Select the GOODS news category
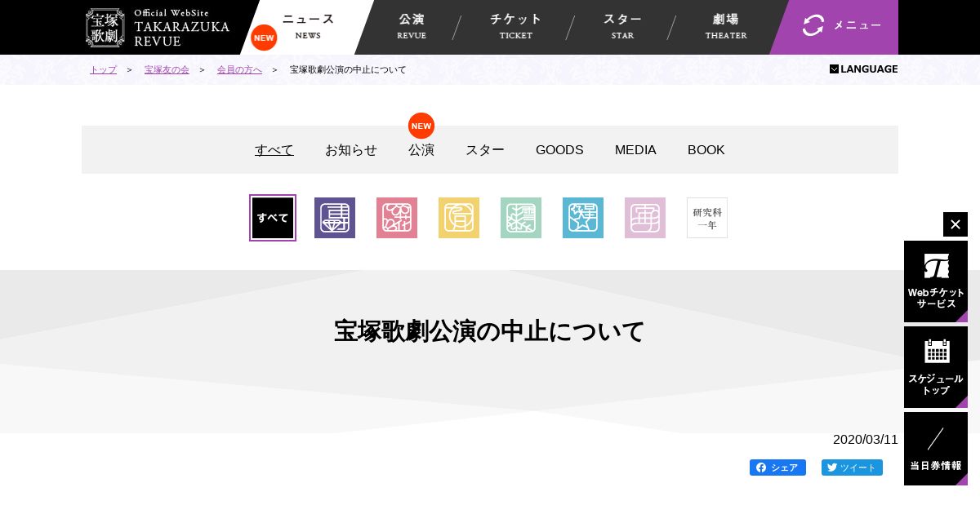The image size is (980, 514). [x=559, y=150]
